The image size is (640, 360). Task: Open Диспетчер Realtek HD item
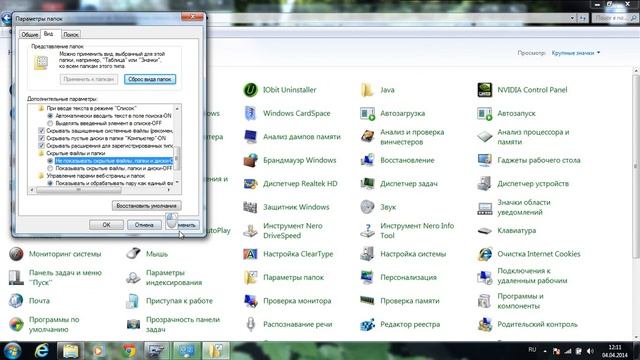coord(291,184)
